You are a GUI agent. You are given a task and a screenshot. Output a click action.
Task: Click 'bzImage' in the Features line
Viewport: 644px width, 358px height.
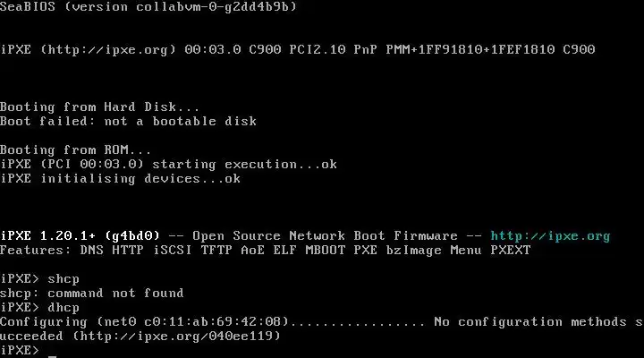(413, 251)
